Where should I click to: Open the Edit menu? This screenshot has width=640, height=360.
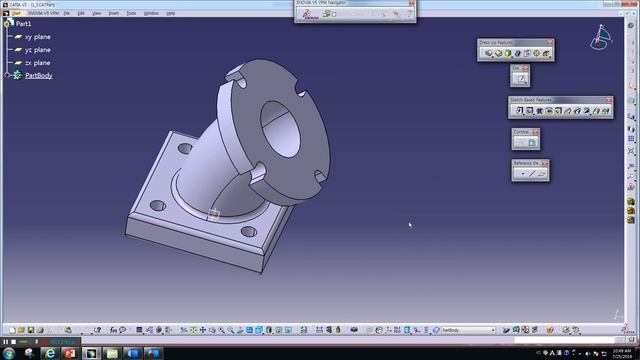(81, 13)
